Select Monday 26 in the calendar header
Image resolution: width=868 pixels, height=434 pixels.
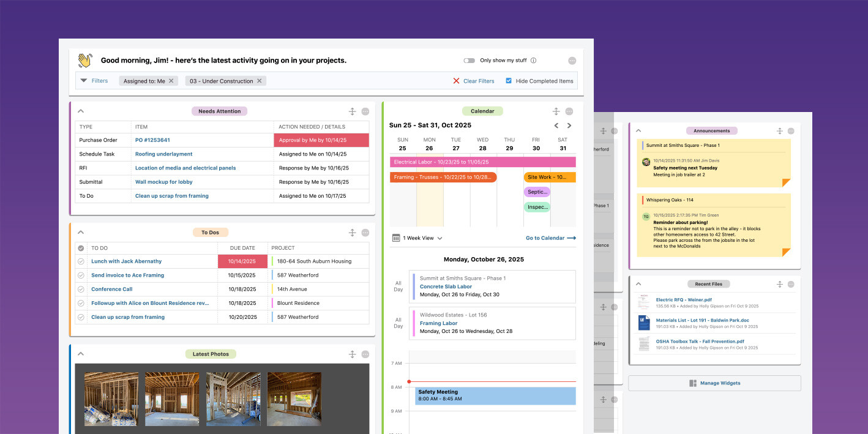pos(429,144)
